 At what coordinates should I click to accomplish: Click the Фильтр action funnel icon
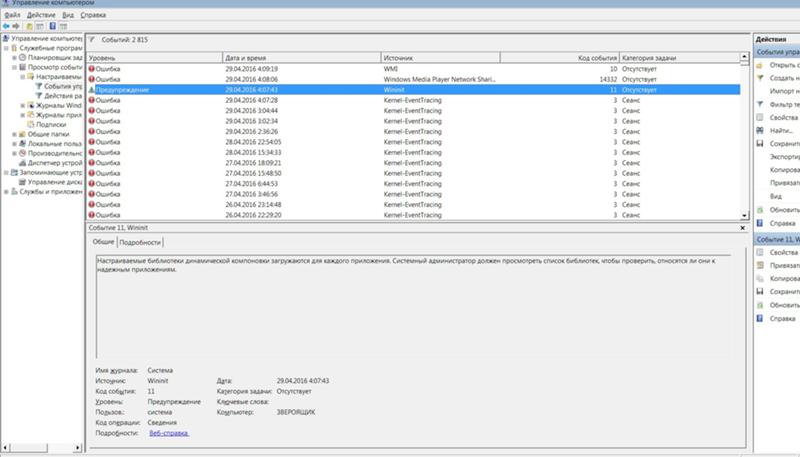(x=760, y=104)
